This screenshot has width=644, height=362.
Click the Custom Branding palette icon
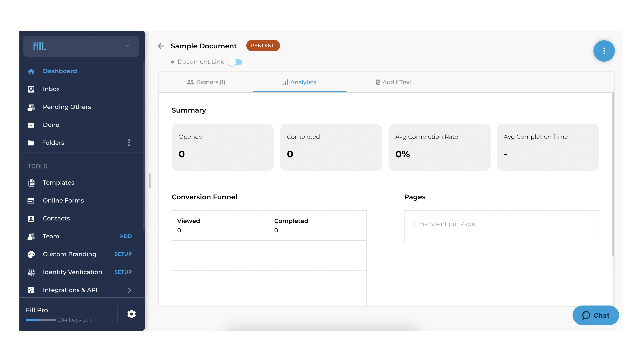coord(31,254)
